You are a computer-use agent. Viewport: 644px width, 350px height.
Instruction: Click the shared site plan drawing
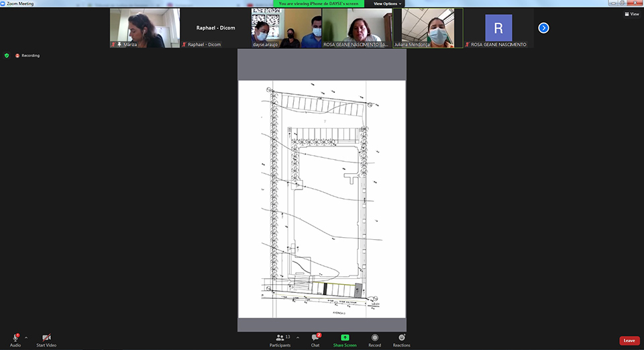click(x=321, y=199)
